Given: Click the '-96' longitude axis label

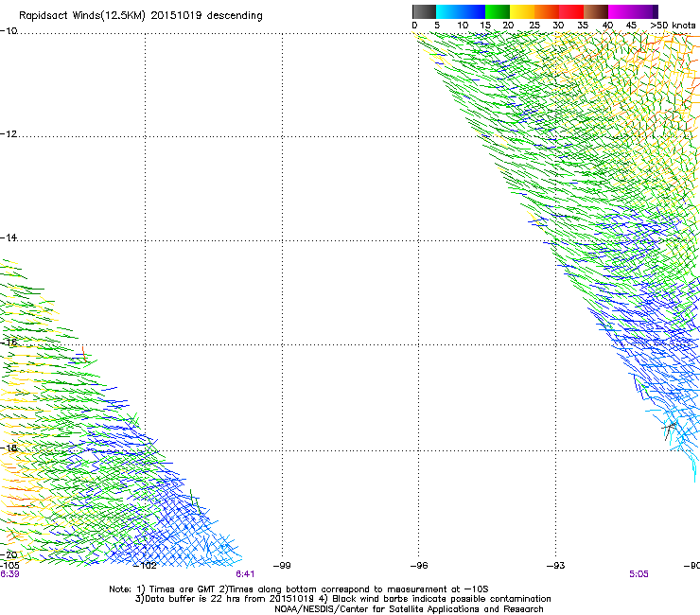Looking at the screenshot, I should tap(419, 566).
